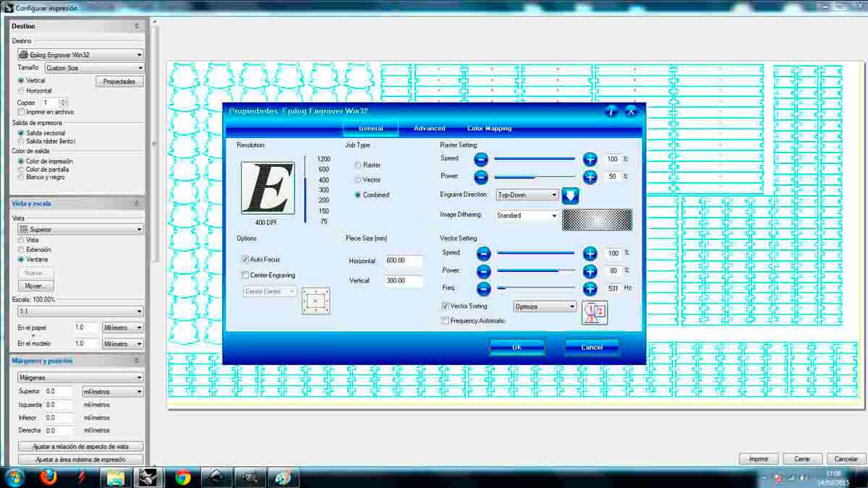
Task: Open the Image Dithering Standard dropdown
Action: [x=527, y=215]
